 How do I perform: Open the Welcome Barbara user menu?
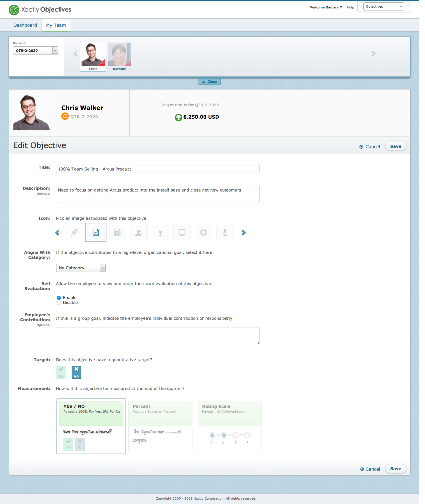pyautogui.click(x=326, y=7)
